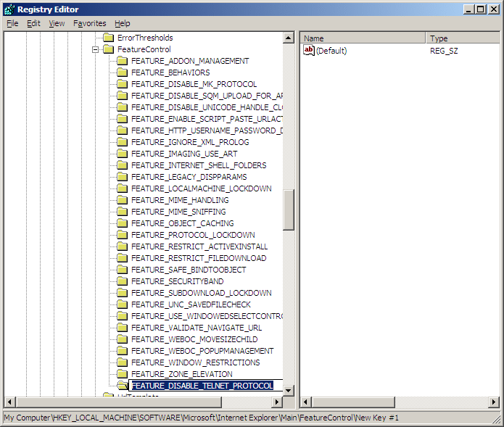Close the Registry Editor window

pos(493,9)
